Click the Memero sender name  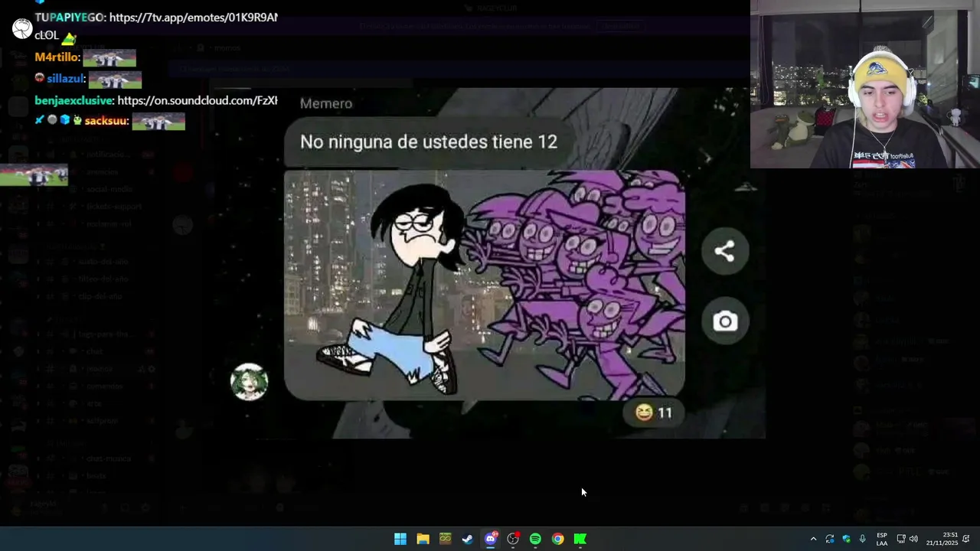pyautogui.click(x=326, y=103)
